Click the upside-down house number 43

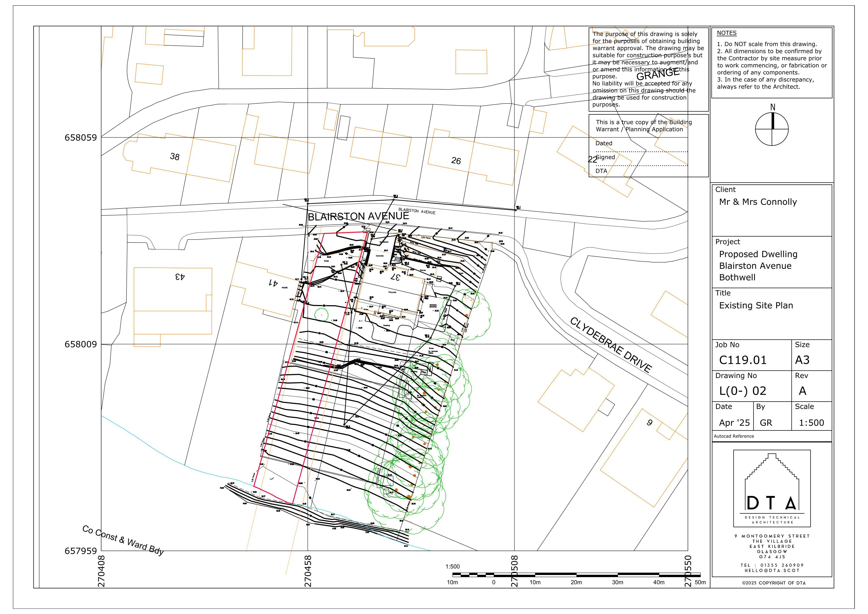pos(180,276)
